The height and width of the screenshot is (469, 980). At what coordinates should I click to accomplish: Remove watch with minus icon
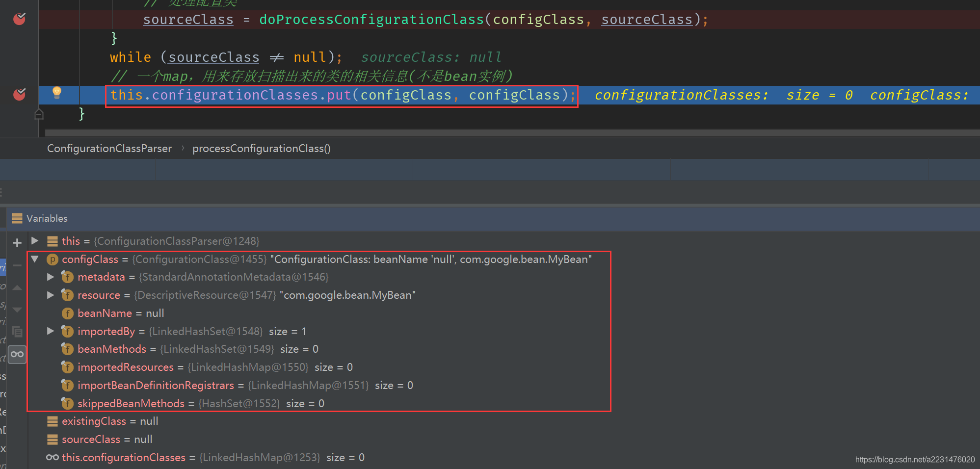pos(17,265)
